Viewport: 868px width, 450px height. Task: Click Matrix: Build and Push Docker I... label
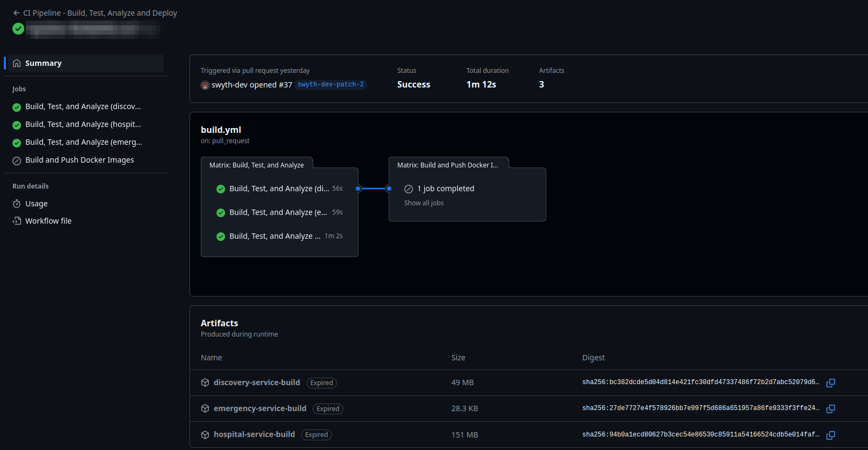tap(447, 165)
